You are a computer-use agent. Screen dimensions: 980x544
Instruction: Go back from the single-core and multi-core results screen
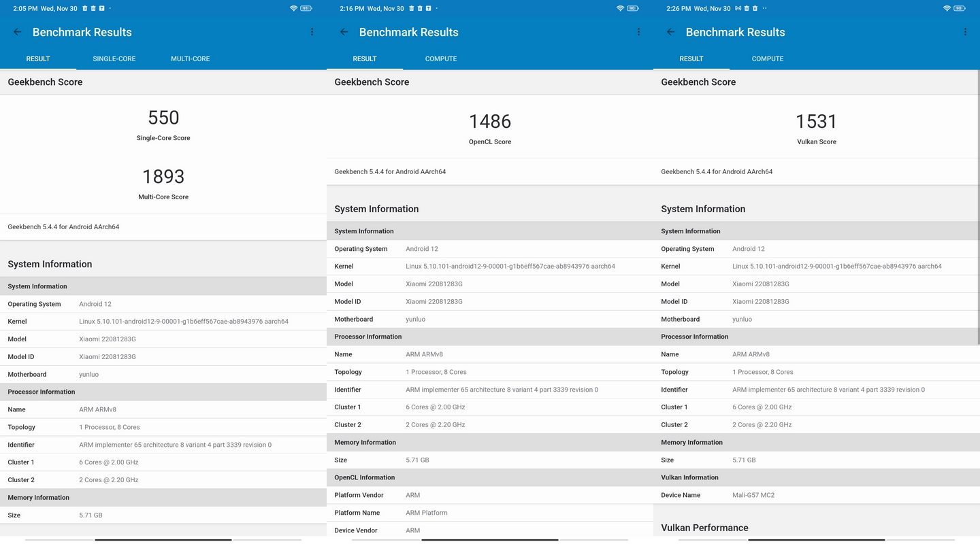(17, 32)
